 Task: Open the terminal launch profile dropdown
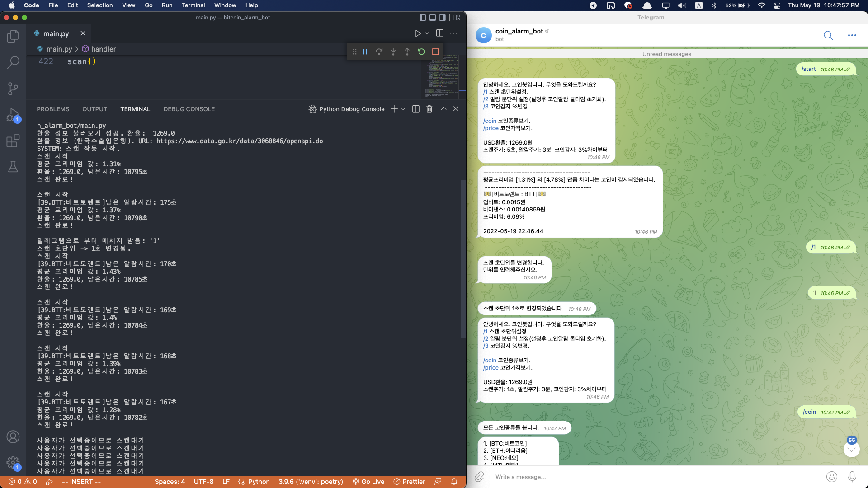[403, 109]
